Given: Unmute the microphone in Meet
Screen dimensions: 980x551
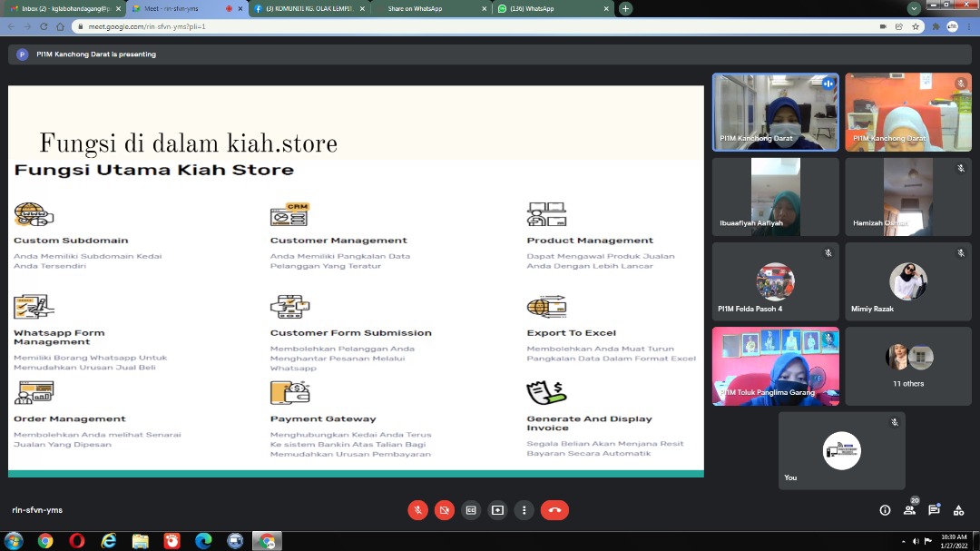Looking at the screenshot, I should tap(417, 510).
